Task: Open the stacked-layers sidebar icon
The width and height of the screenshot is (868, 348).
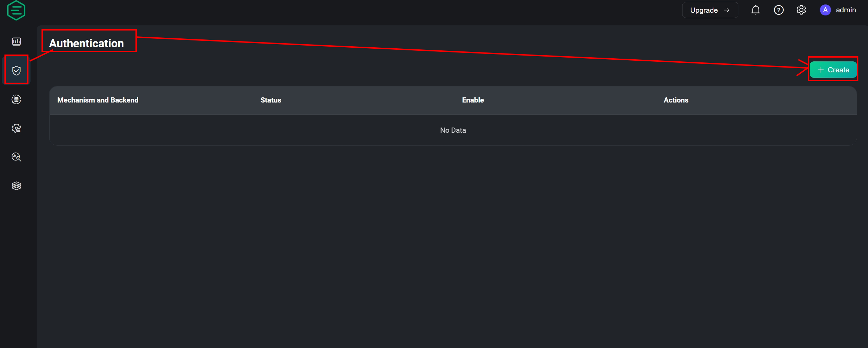Action: 16,186
